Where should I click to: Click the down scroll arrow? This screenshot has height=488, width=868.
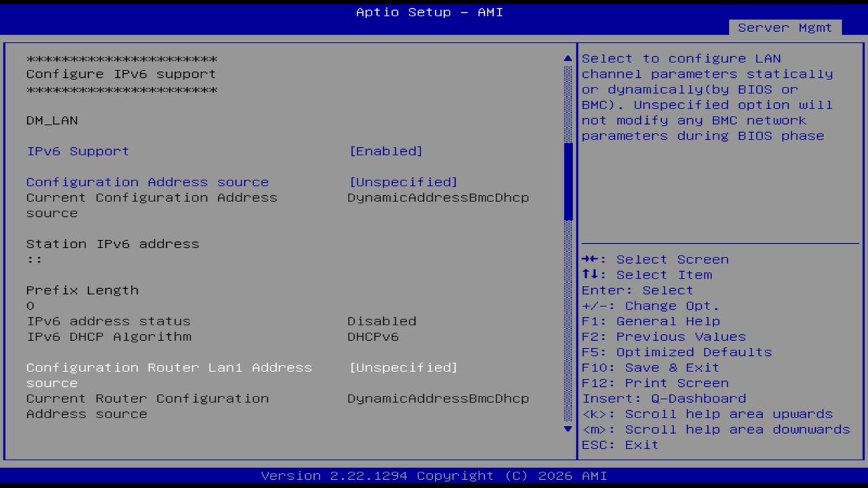(567, 429)
